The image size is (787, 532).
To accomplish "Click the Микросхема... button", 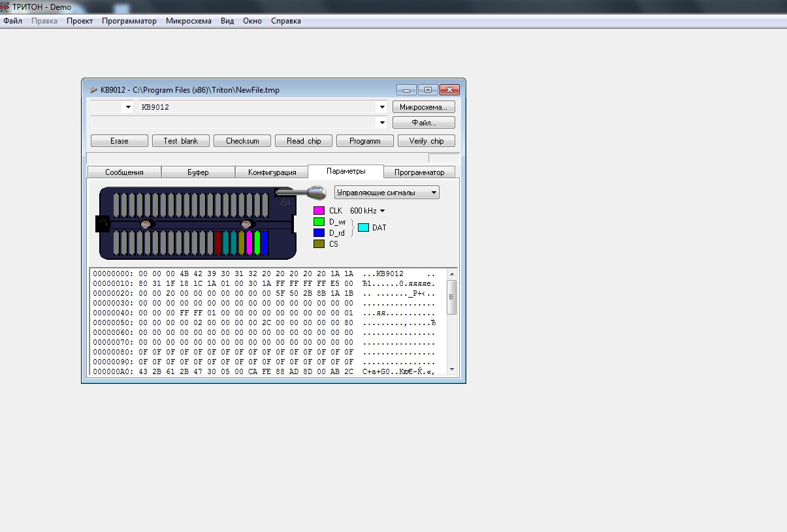I will tap(423, 107).
